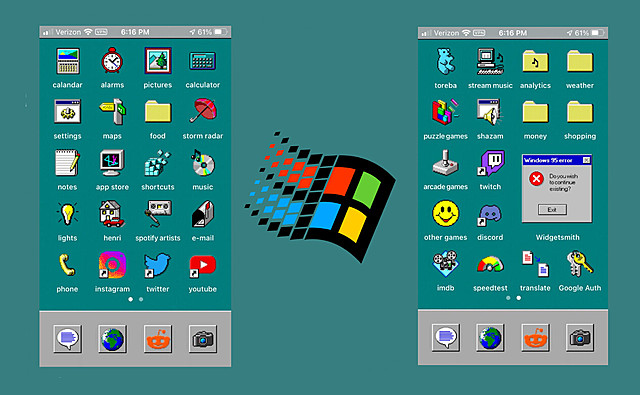Launch the youtube shortcut icon

(x=202, y=265)
